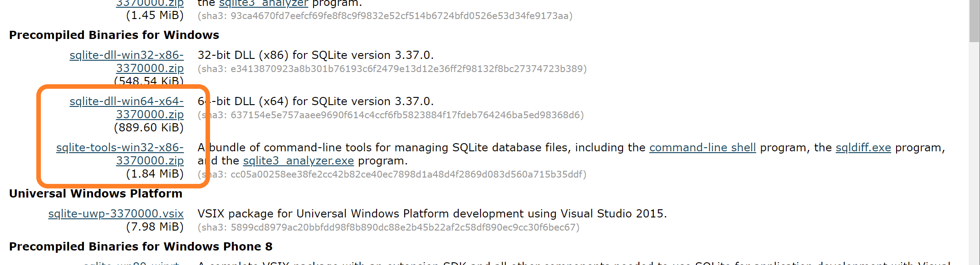980x265 pixels.
Task: Click the Universal Windows Platform heading
Action: coord(96,193)
